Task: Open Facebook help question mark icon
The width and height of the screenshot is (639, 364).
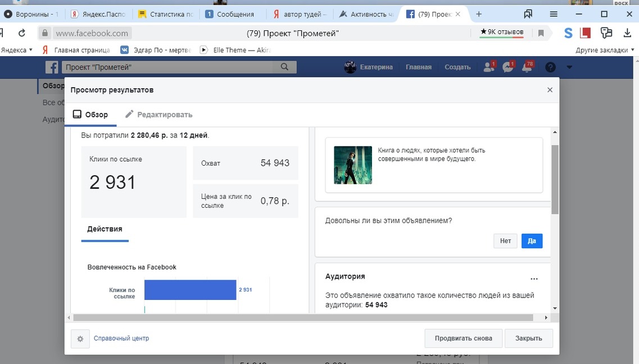Action: tap(550, 67)
